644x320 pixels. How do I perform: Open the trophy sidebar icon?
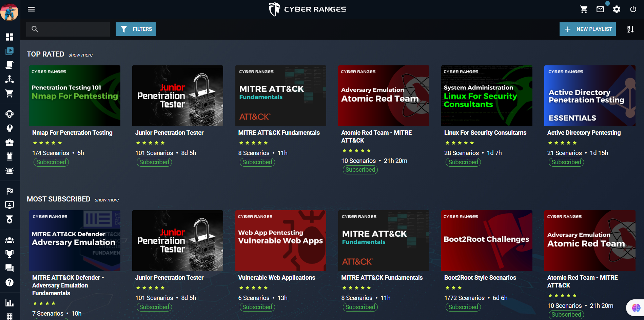tap(9, 254)
